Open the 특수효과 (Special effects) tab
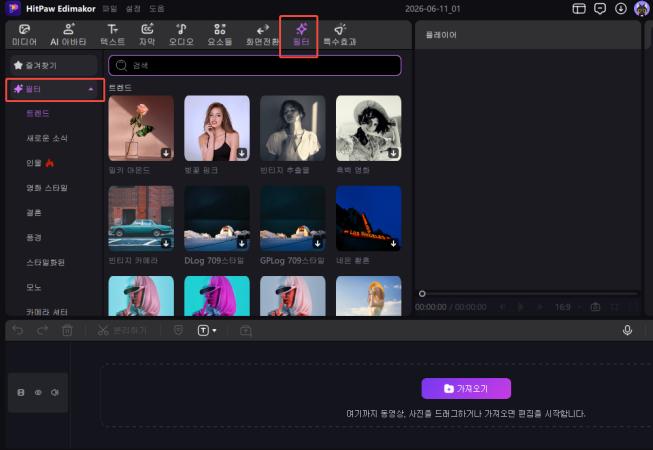The height and width of the screenshot is (450, 653). (x=340, y=35)
